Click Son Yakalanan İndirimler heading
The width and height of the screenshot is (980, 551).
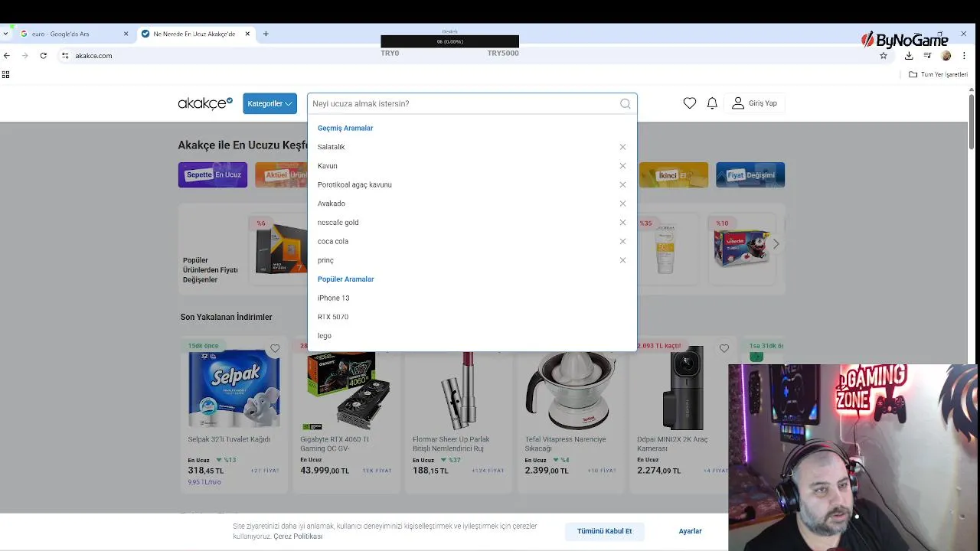pyautogui.click(x=226, y=317)
